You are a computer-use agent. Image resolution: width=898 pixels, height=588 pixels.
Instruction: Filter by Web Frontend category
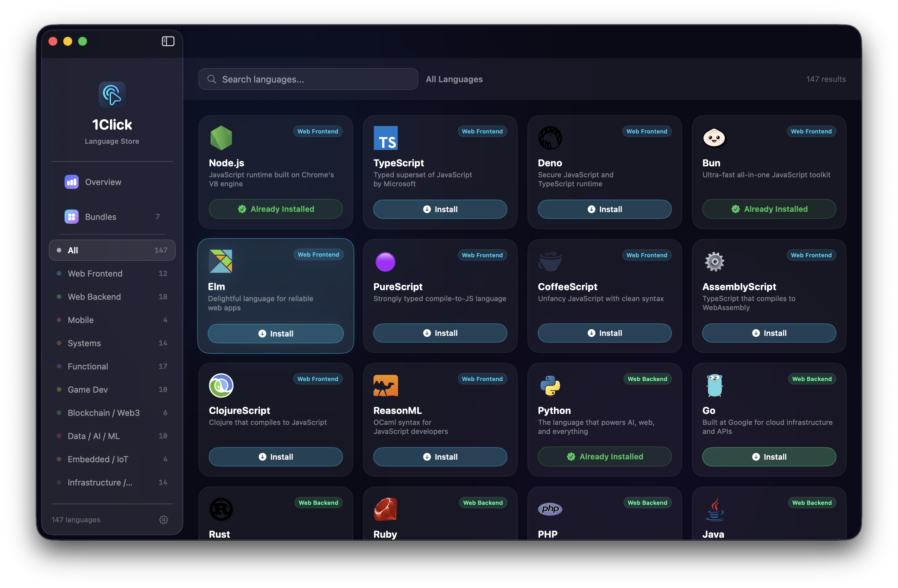pyautogui.click(x=112, y=273)
